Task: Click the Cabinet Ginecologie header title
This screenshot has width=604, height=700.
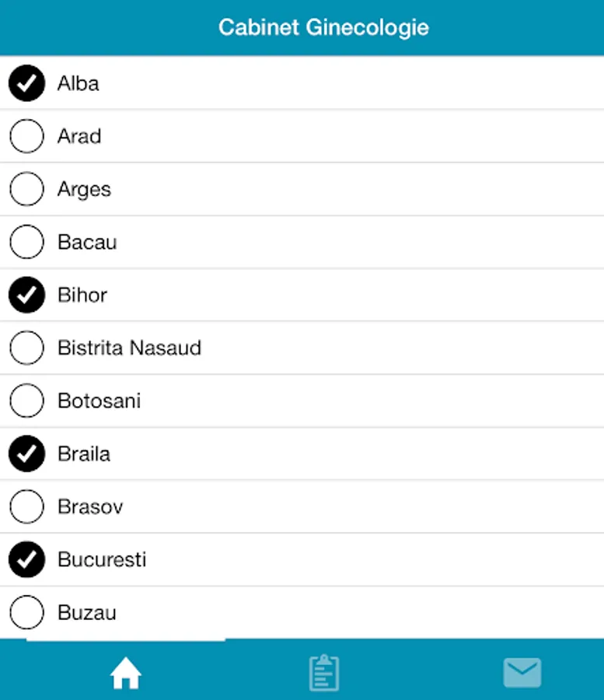Action: pyautogui.click(x=323, y=28)
